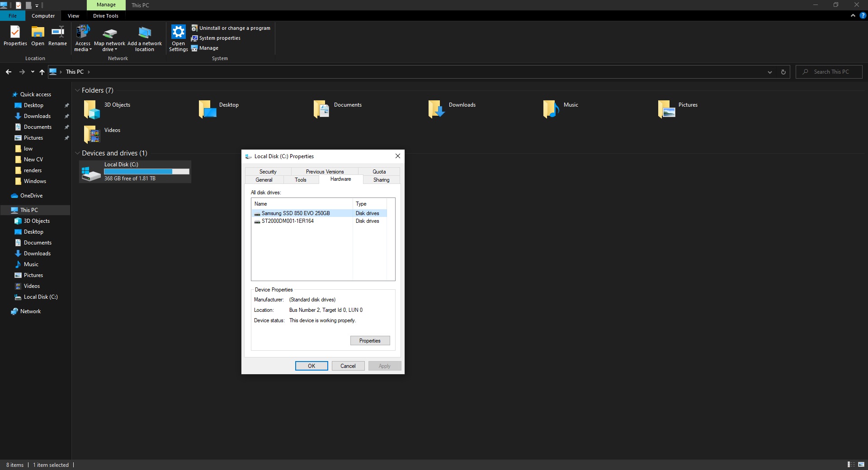
Task: Select the Music folder icon in Folders
Action: point(551,109)
